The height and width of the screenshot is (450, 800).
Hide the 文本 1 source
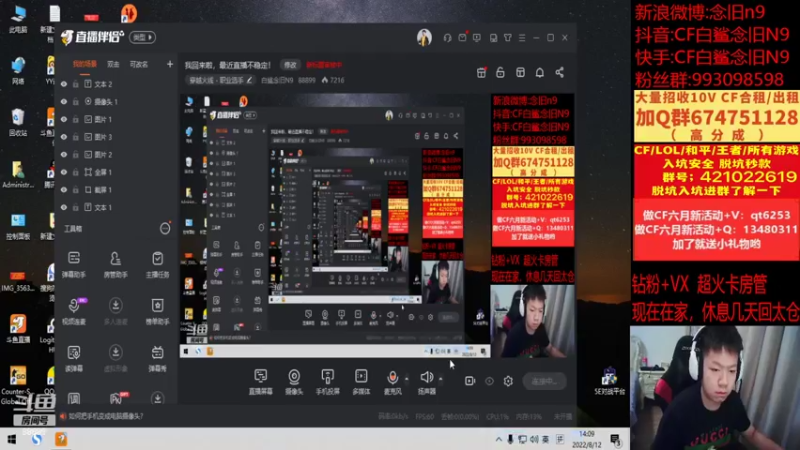tap(64, 208)
